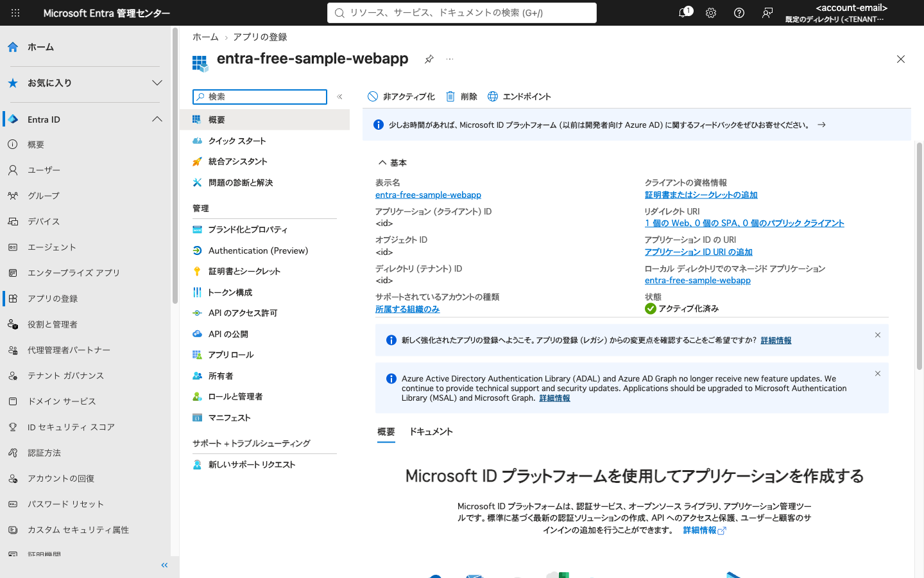Focus the top resource search bar

click(462, 13)
